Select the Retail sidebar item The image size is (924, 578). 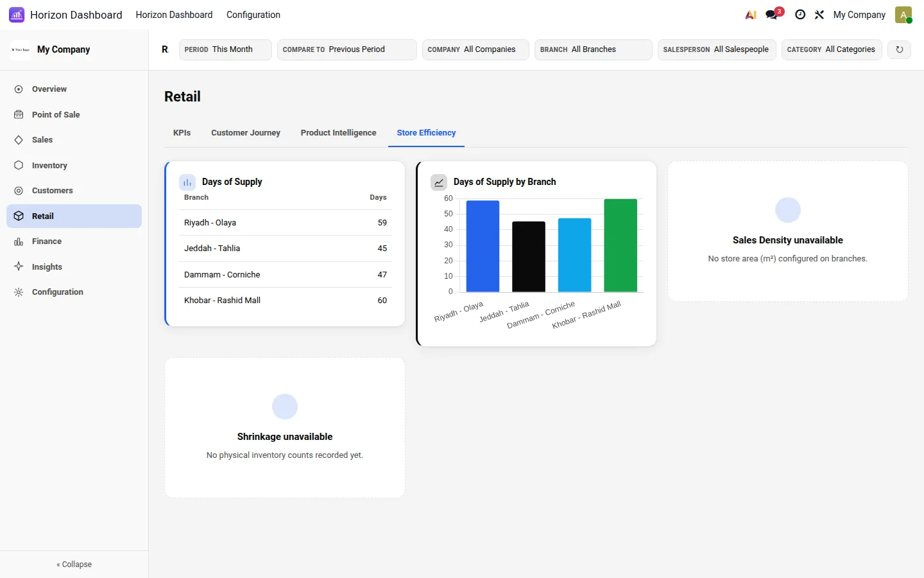pyautogui.click(x=74, y=216)
